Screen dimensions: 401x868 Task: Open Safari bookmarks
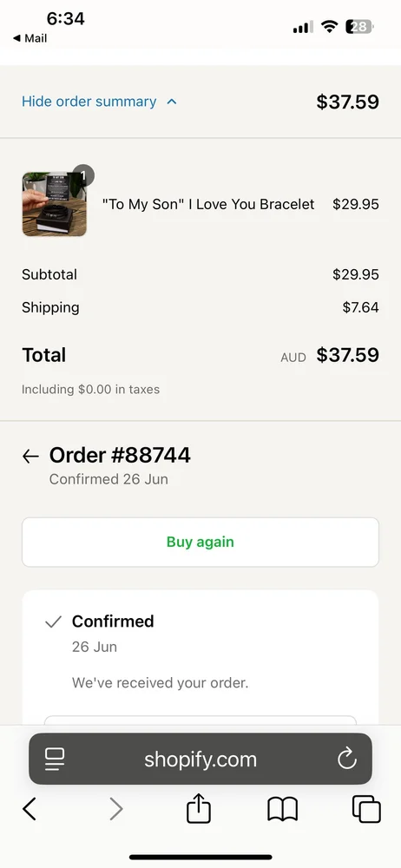(282, 809)
